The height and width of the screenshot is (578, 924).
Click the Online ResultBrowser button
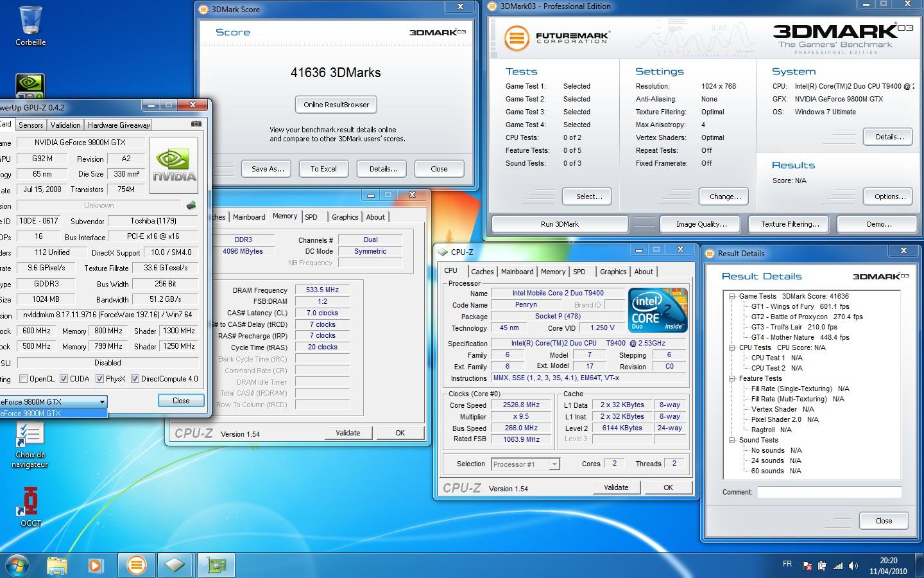click(x=336, y=105)
